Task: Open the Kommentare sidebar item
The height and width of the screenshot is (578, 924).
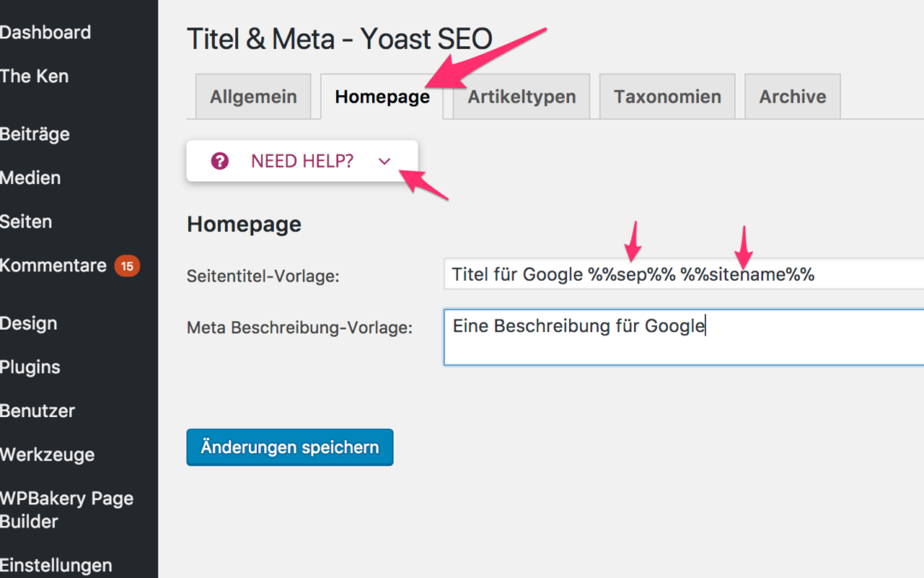Action: tap(53, 265)
